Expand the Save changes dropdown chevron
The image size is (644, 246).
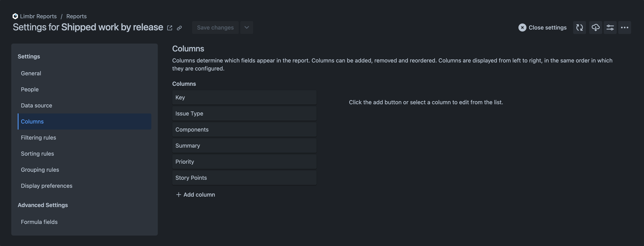pos(247,28)
